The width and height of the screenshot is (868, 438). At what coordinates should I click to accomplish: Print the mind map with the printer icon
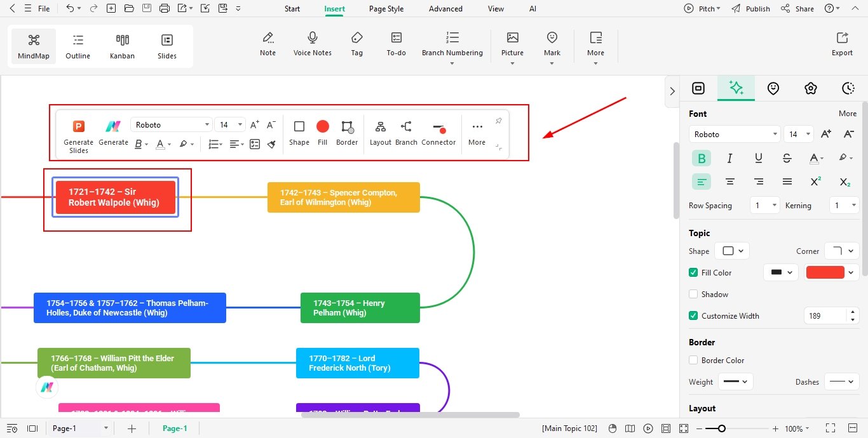165,9
